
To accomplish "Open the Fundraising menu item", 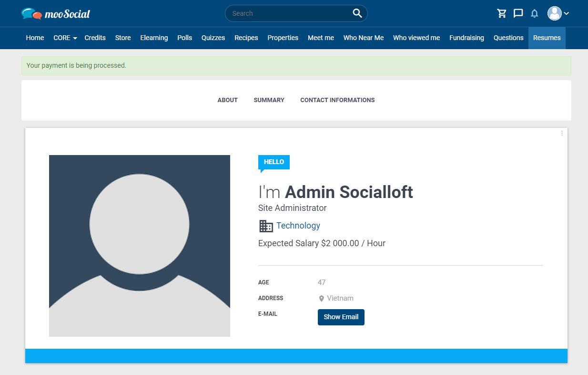I will pyautogui.click(x=466, y=38).
